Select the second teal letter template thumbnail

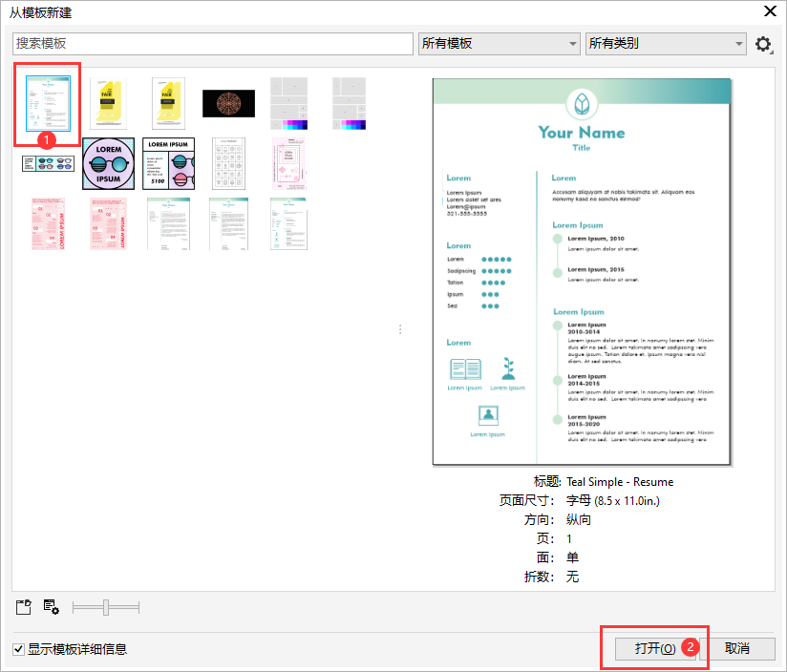tap(229, 223)
